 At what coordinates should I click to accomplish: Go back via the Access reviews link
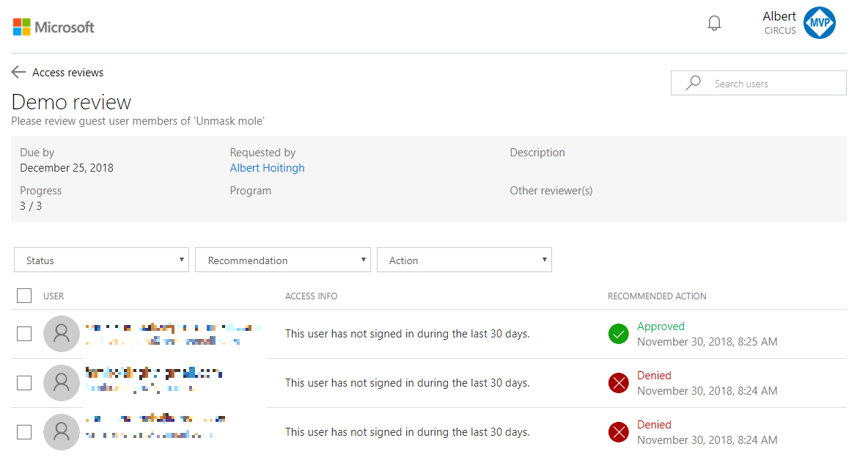click(67, 73)
